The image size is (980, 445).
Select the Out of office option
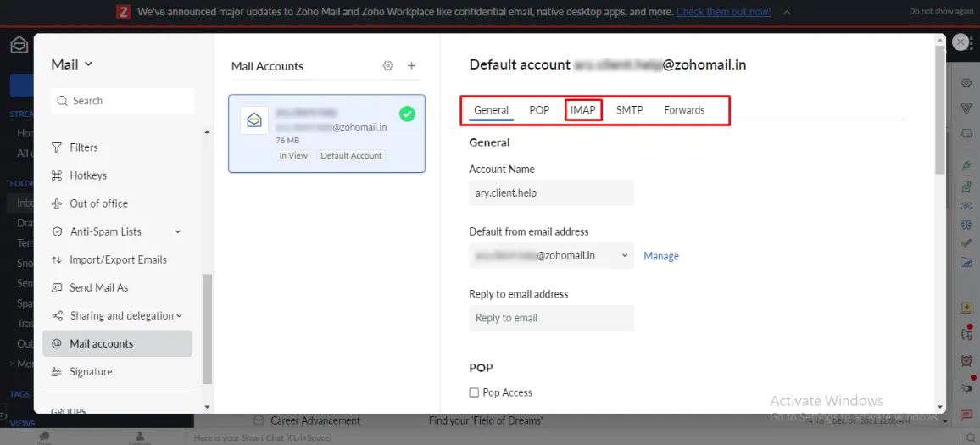point(98,203)
